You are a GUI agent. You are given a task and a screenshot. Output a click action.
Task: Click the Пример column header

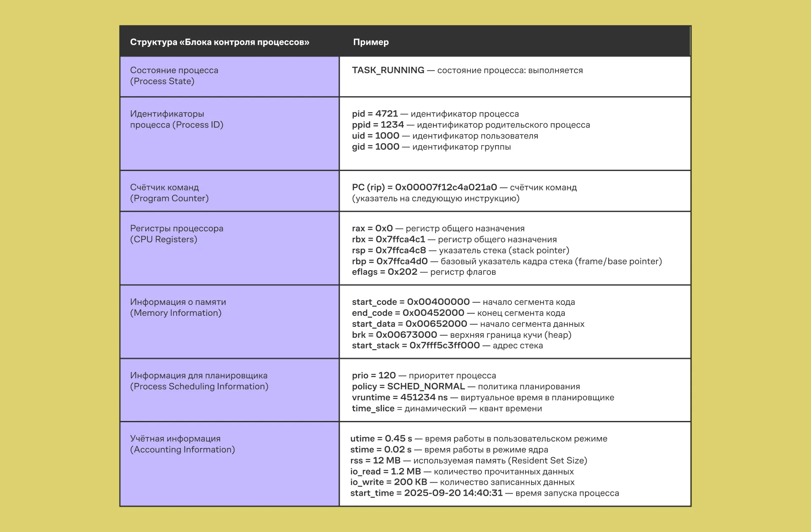(371, 42)
